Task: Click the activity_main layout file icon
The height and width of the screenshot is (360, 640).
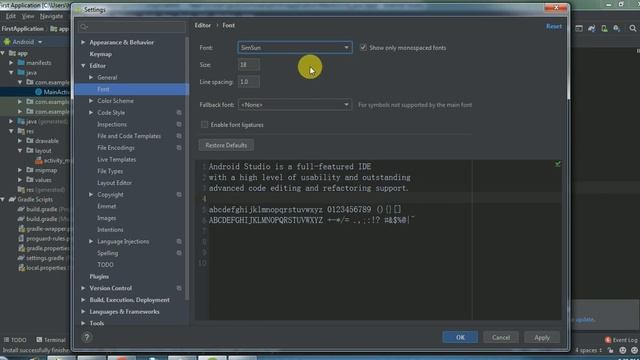Action: 39,160
